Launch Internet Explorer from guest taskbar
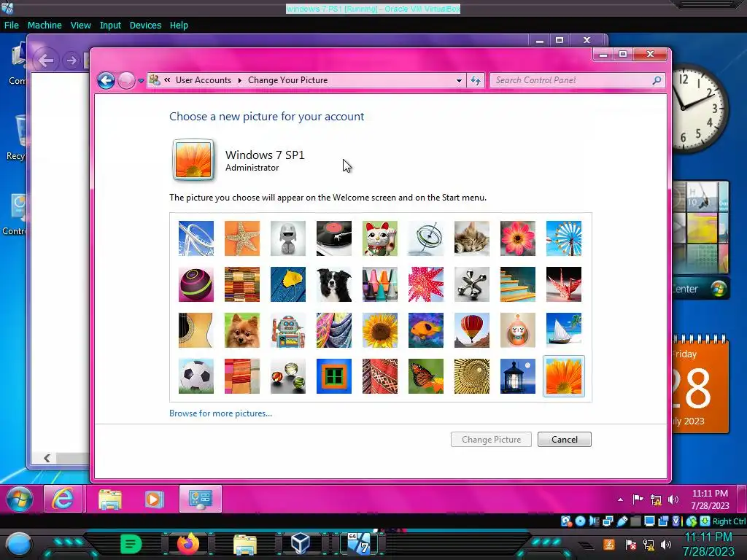Image resolution: width=747 pixels, height=560 pixels. pos(63,499)
